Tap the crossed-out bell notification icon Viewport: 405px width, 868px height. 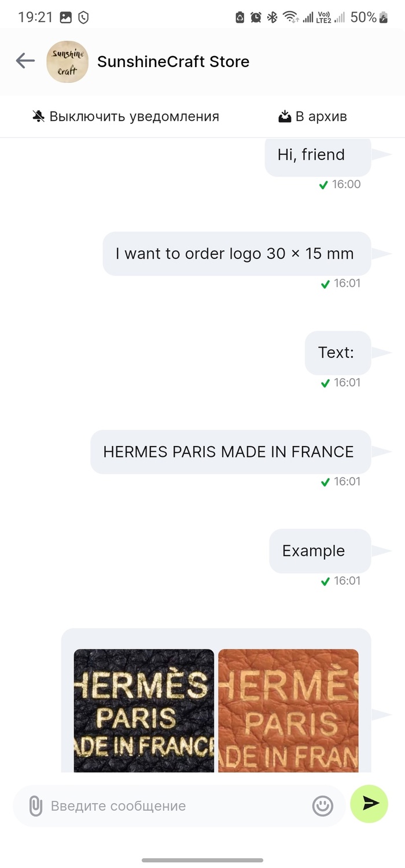[x=39, y=116]
